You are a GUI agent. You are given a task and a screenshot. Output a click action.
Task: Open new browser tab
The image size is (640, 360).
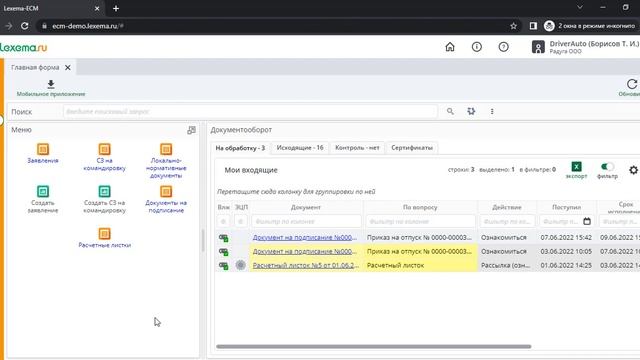(x=116, y=8)
